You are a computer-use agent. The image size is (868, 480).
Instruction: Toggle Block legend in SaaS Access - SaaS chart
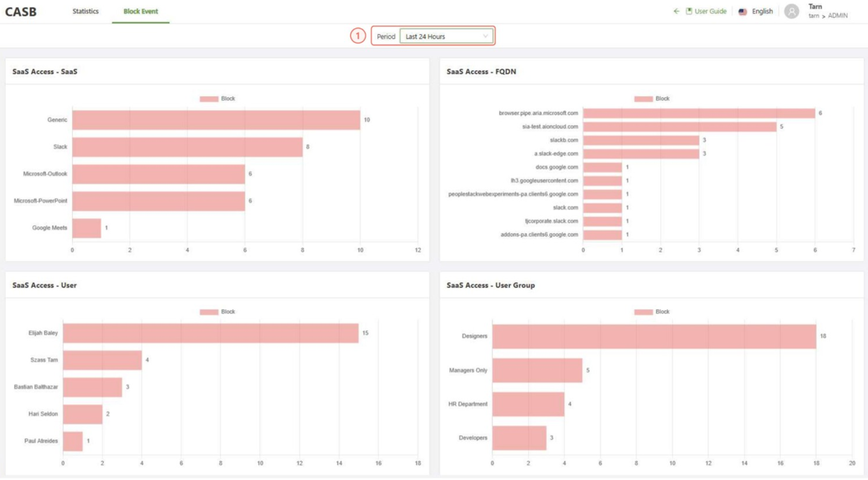[217, 99]
